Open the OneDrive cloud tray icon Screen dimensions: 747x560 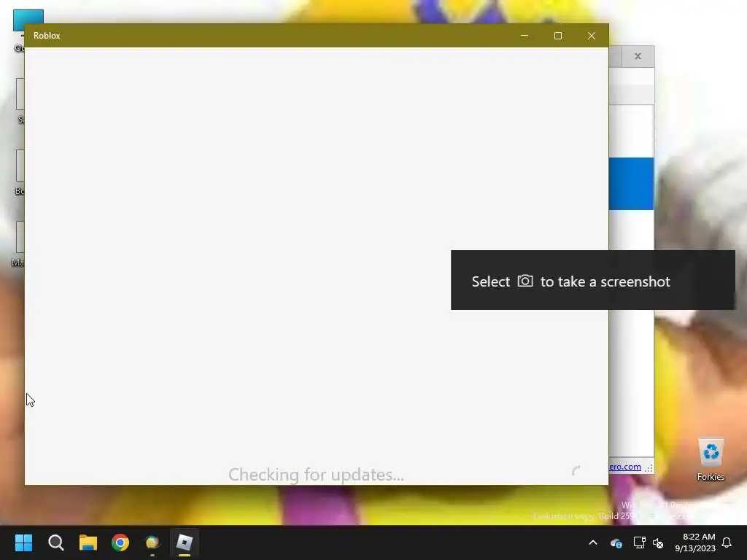tap(616, 542)
